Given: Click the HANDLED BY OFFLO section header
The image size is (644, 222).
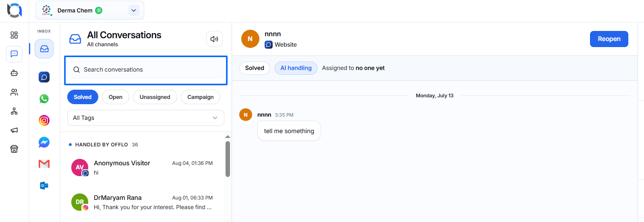Looking at the screenshot, I should (101, 145).
